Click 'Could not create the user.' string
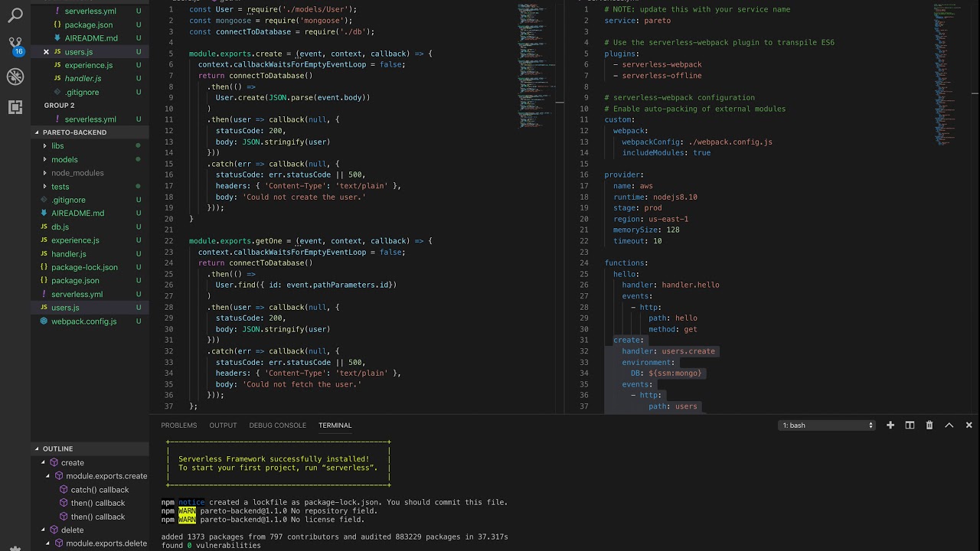Viewport: 980px width, 551px height. coord(304,197)
